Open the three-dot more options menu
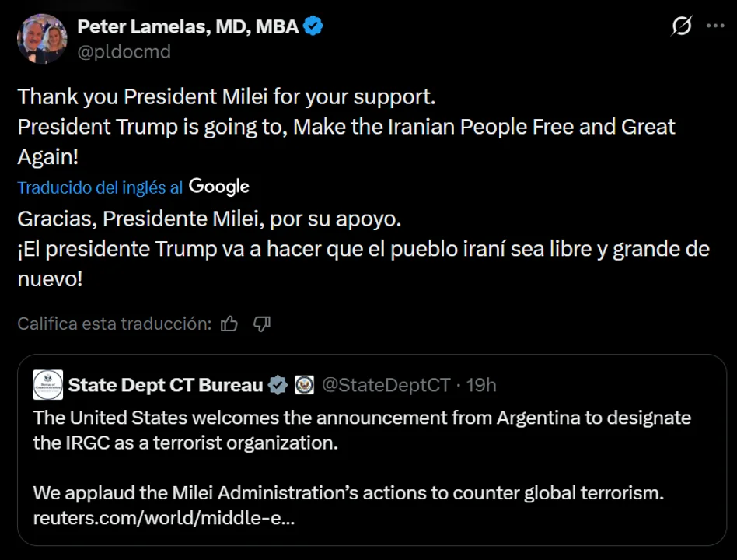737x560 pixels. point(715,26)
